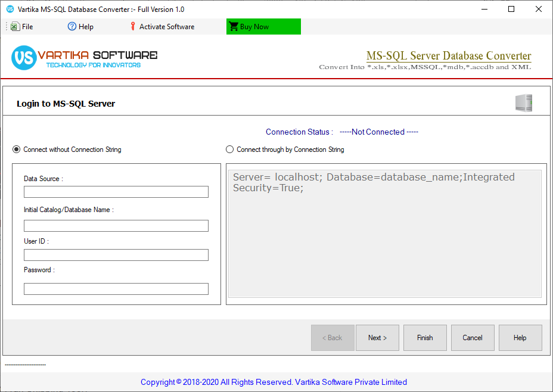Click the Login to MS-SQL Server heading
This screenshot has width=553, height=392.
click(66, 104)
